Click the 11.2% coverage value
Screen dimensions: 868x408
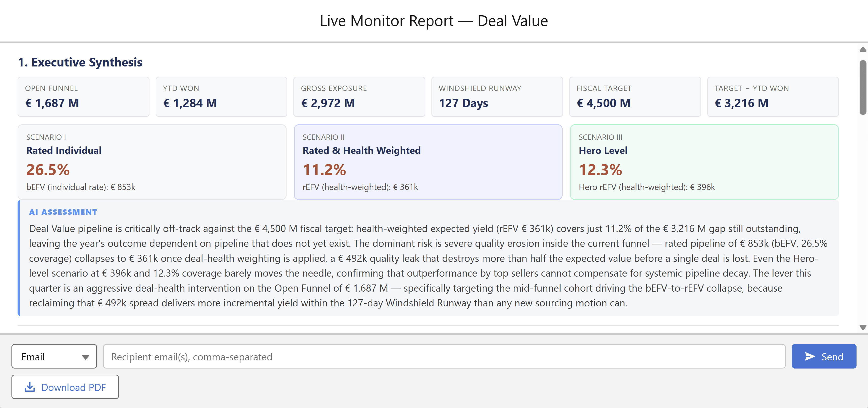click(x=324, y=169)
